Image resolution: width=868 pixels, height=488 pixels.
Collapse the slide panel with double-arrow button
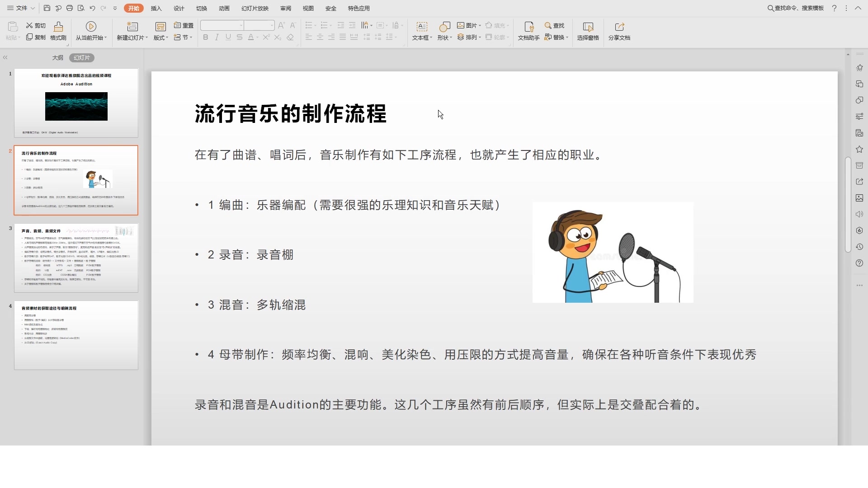(x=5, y=57)
